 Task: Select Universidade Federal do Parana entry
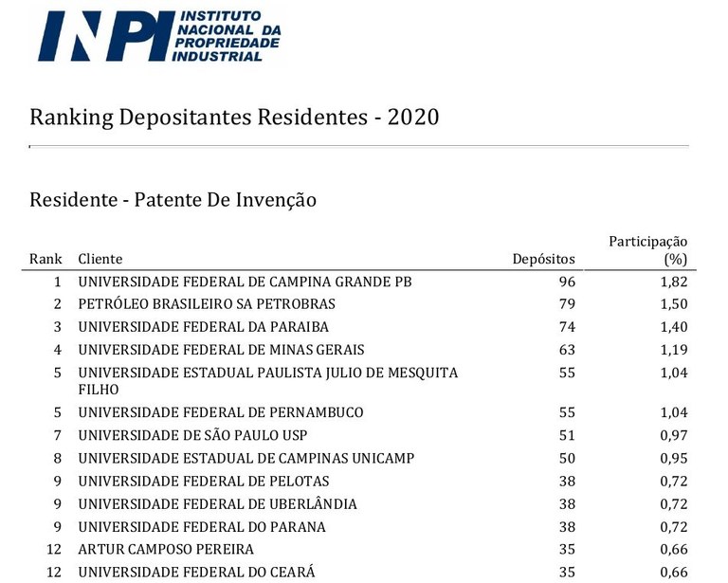pyautogui.click(x=202, y=526)
